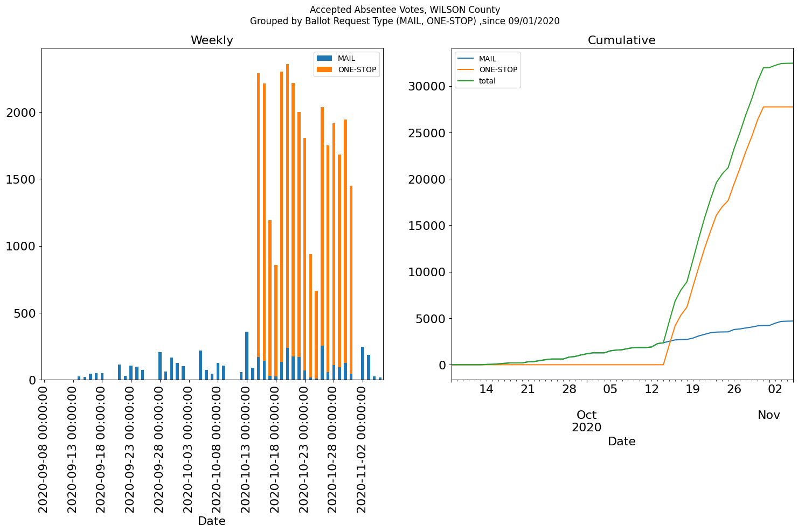This screenshot has width=798, height=532.
Task: Click the '02' tick on Cumulative x-axis
Action: click(775, 389)
